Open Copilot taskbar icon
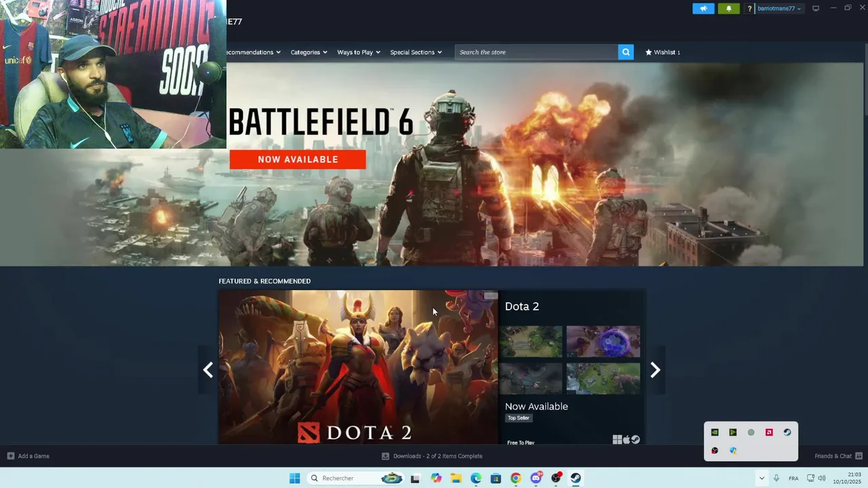This screenshot has height=488, width=868. click(x=436, y=478)
